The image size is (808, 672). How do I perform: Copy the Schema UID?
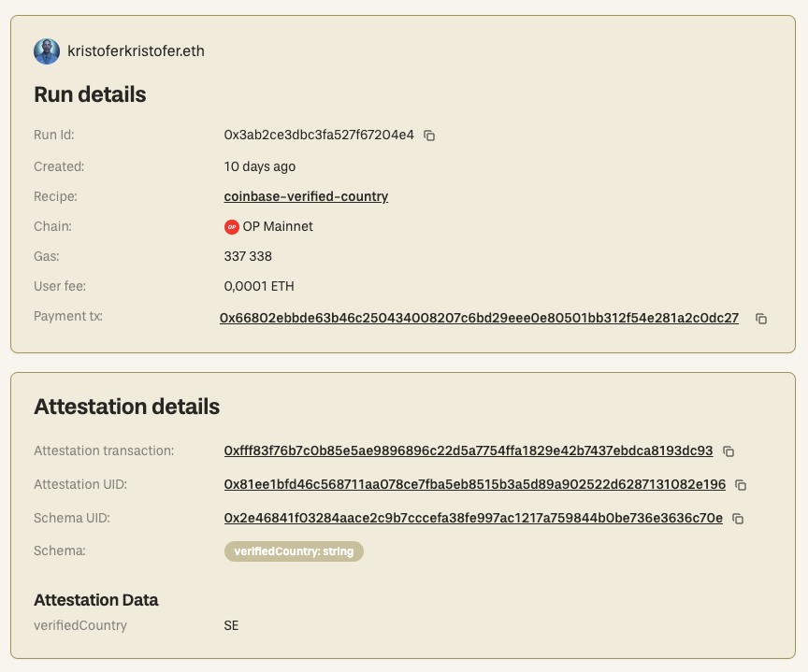pyautogui.click(x=738, y=519)
